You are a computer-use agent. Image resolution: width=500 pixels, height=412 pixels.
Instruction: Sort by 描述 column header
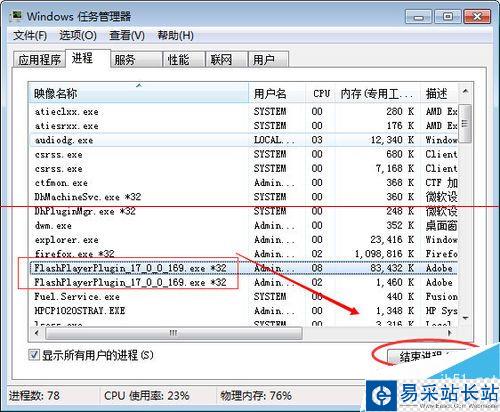(x=439, y=93)
